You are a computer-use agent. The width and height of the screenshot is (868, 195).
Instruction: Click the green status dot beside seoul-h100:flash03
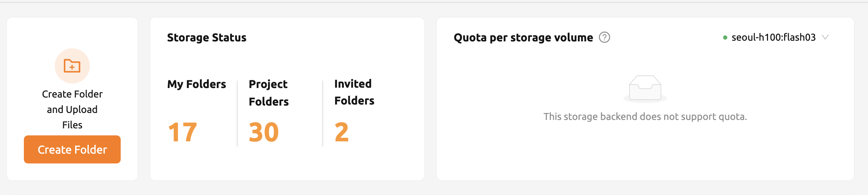(x=725, y=38)
